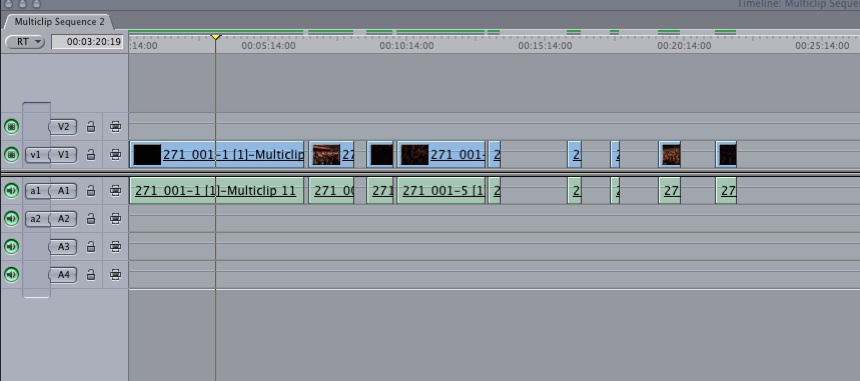The height and width of the screenshot is (381, 860).
Task: Select the A2 destination control
Action: coord(63,219)
